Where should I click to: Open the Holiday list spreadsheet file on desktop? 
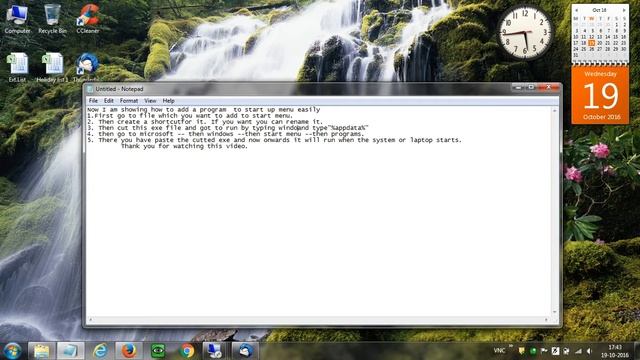click(52, 67)
